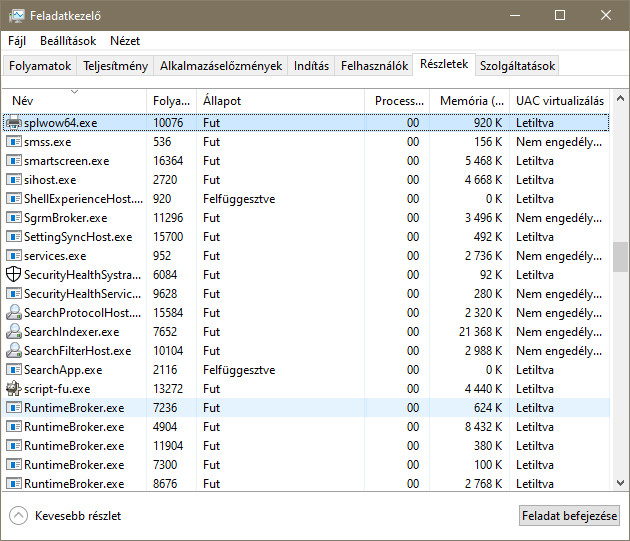Select the smartscreen.exe name text

67,161
